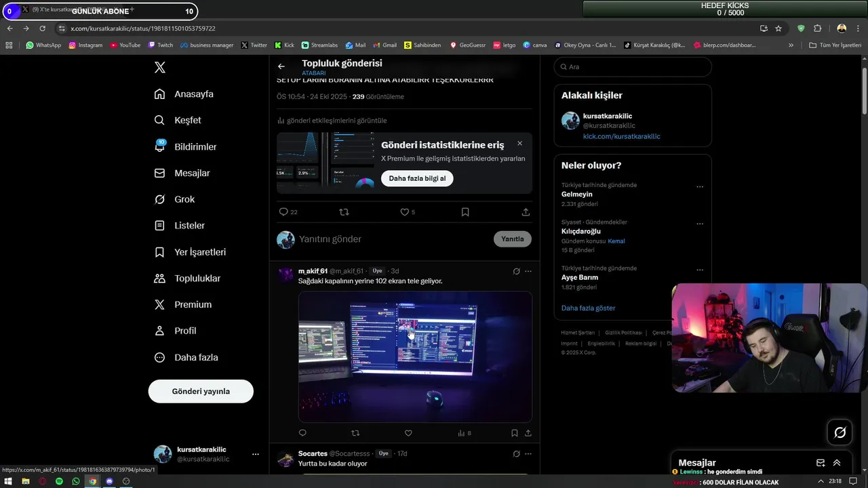View analytics of m_akif_61's comment
Viewport: 868px width, 488px height.
click(465, 433)
